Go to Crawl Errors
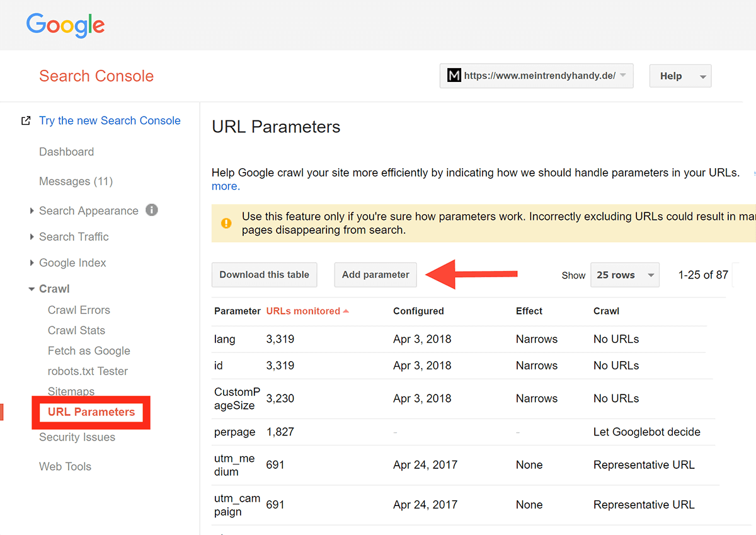Viewport: 756px width, 535px height. (79, 310)
